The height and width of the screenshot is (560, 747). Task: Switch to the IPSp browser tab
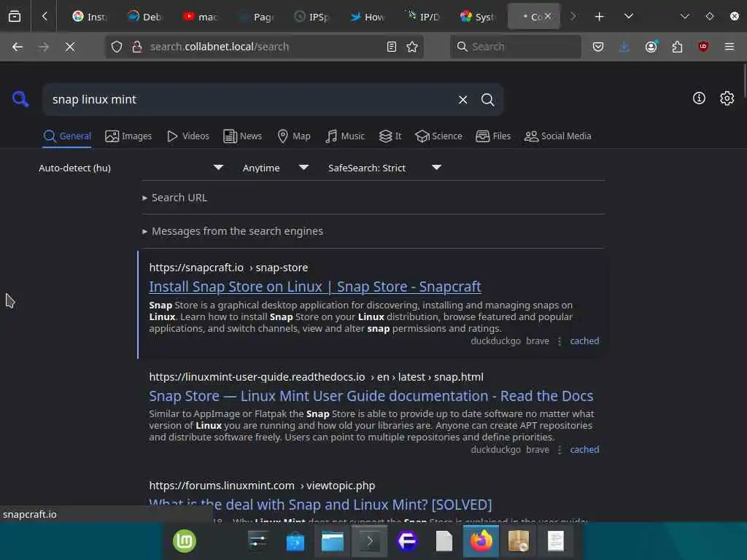[x=312, y=17]
